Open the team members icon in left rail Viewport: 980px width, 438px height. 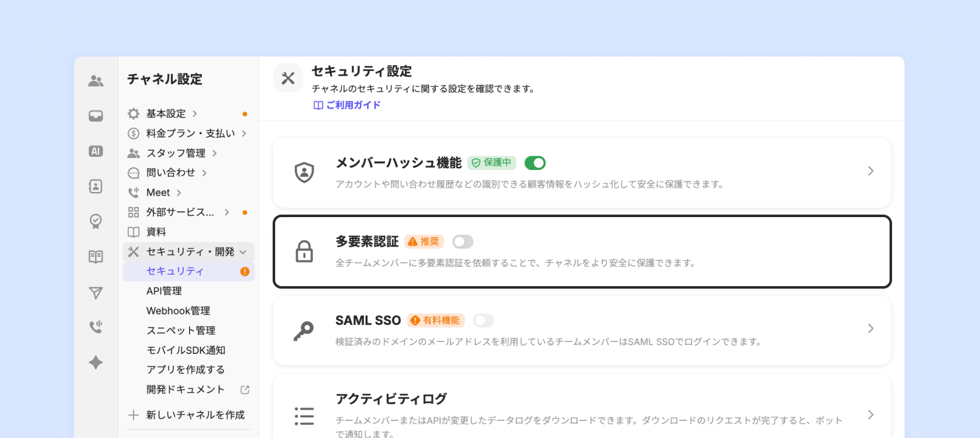click(95, 81)
